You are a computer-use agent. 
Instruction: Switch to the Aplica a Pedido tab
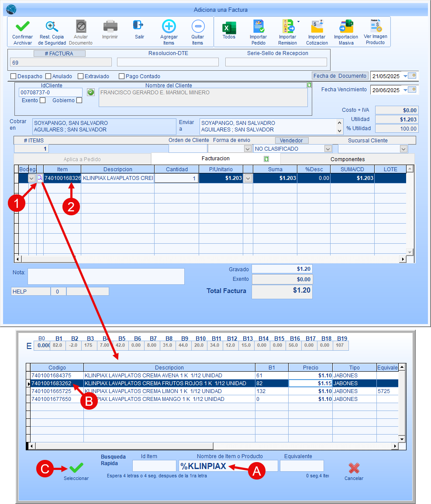[x=82, y=159]
